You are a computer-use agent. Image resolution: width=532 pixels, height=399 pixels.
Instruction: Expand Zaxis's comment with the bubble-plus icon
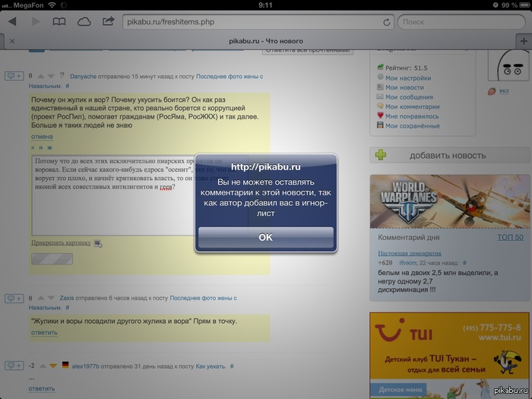14,298
